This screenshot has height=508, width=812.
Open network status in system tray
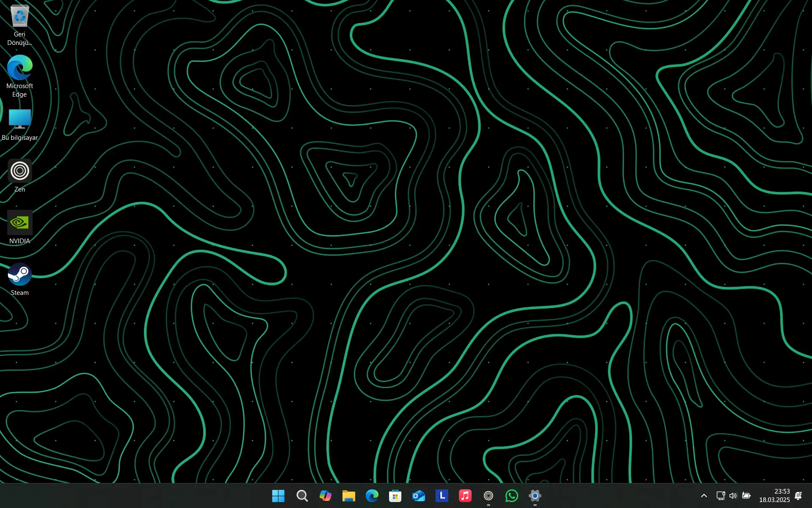point(721,495)
